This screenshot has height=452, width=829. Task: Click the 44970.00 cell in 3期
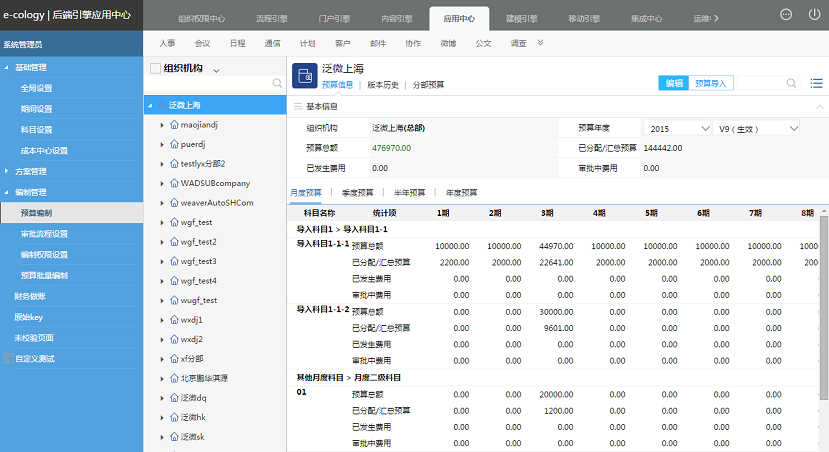point(556,246)
